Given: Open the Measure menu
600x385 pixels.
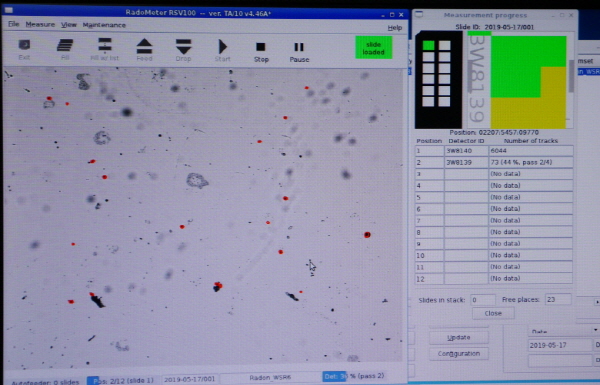Looking at the screenshot, I should click(x=40, y=24).
